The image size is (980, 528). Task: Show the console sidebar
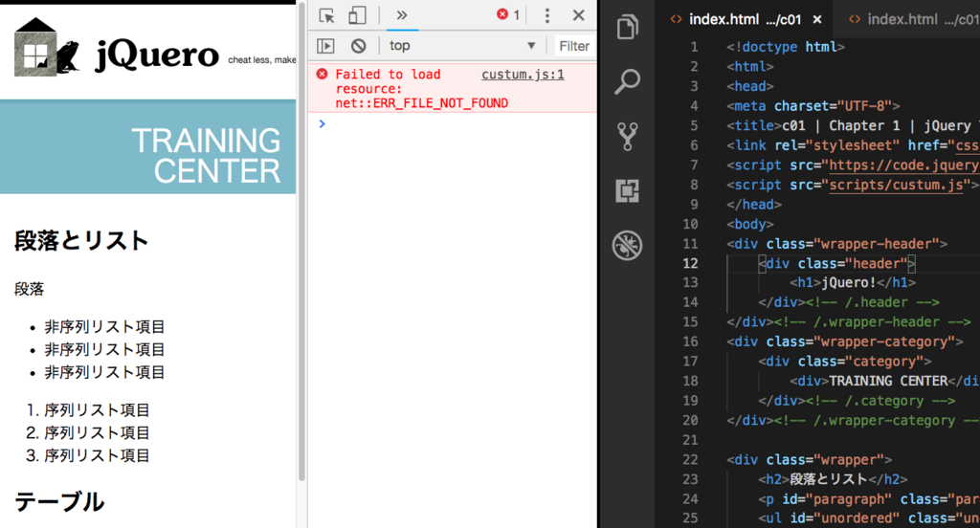(x=325, y=46)
